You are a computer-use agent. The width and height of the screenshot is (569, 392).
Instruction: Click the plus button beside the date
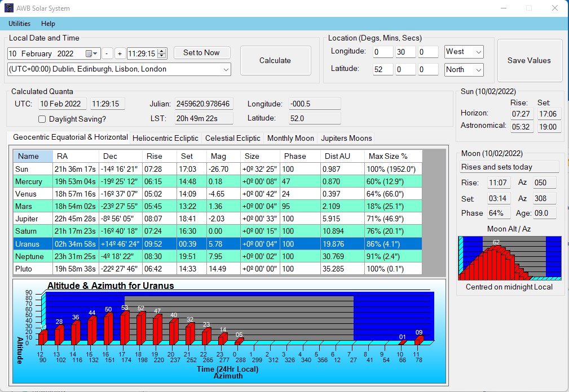(x=120, y=54)
